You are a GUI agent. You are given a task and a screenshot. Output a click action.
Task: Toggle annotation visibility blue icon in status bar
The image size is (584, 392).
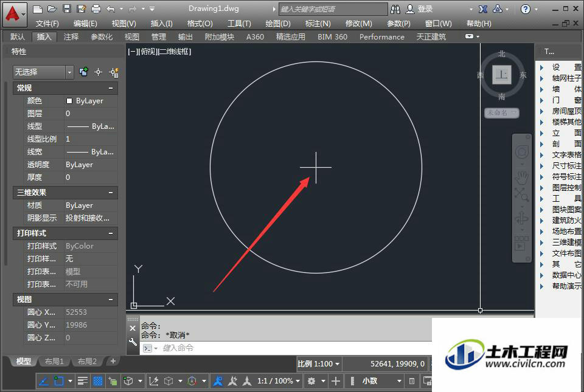(x=218, y=381)
